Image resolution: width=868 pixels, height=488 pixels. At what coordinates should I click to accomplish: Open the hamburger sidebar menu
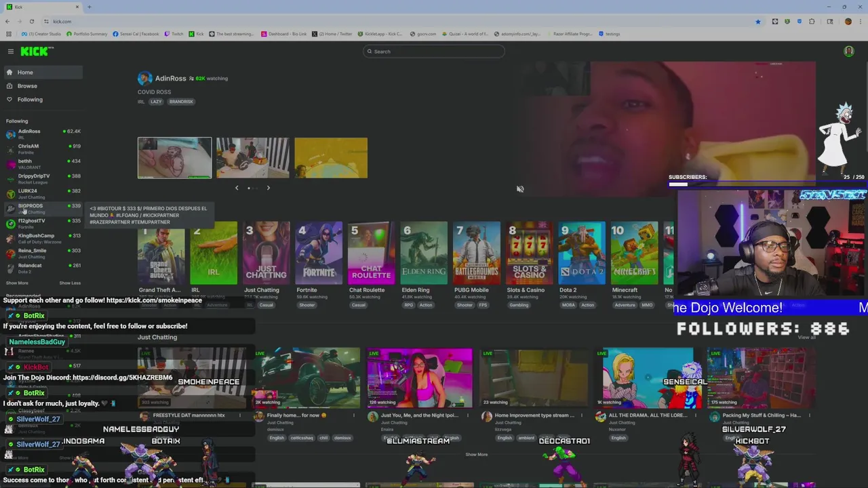coord(10,52)
